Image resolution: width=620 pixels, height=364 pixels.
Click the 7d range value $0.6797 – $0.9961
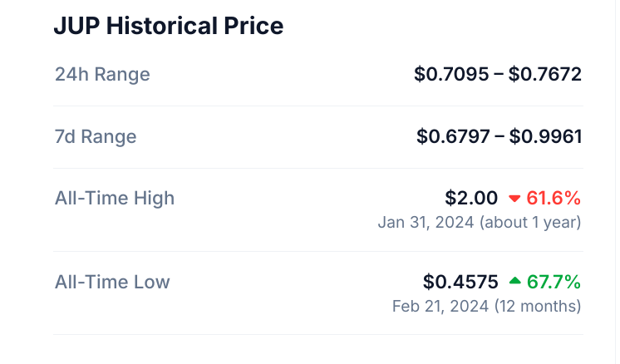[499, 137]
